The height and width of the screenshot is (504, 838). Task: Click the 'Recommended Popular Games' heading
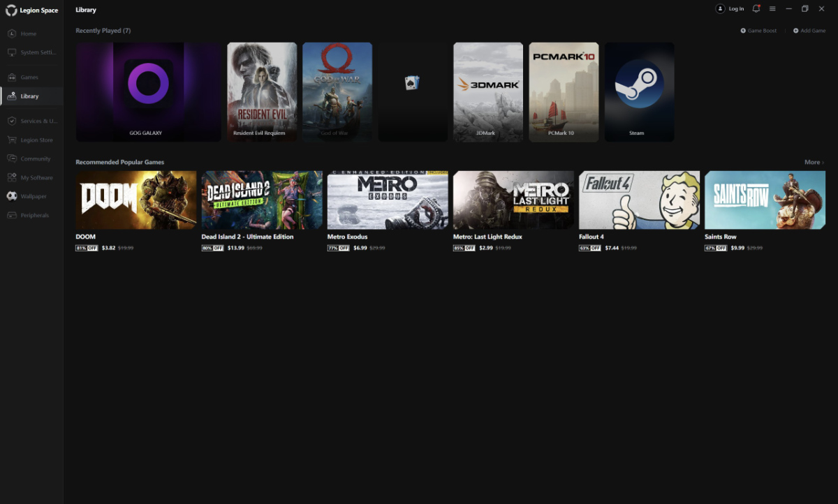[120, 162]
